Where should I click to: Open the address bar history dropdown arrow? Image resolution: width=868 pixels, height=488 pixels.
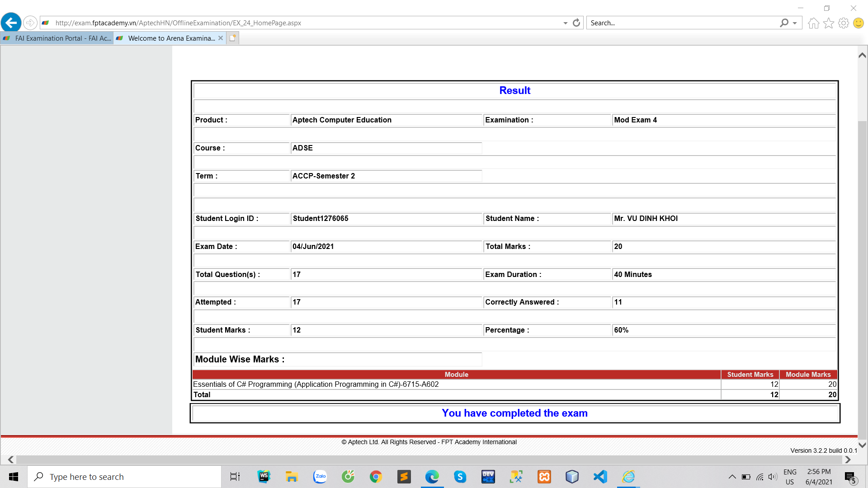(565, 23)
